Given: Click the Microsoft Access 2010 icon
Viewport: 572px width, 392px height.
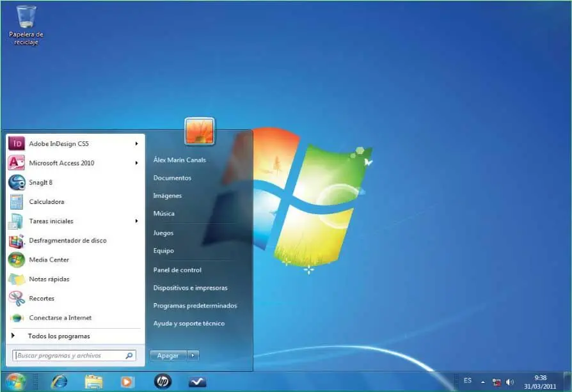Looking at the screenshot, I should tap(17, 163).
